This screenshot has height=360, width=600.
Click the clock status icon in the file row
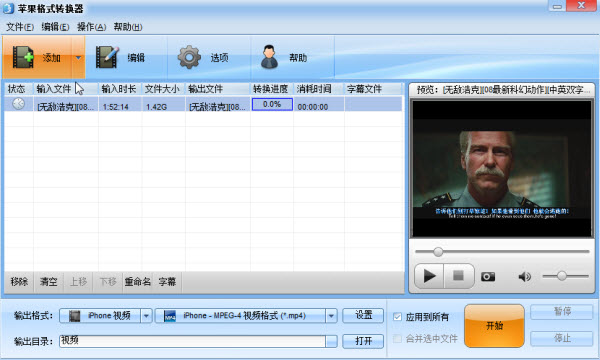point(18,104)
